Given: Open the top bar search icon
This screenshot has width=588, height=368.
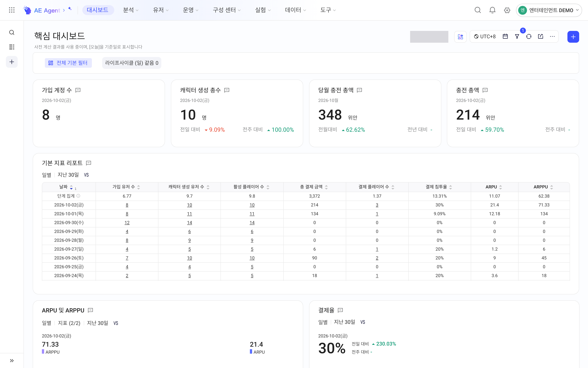Looking at the screenshot, I should (478, 10).
